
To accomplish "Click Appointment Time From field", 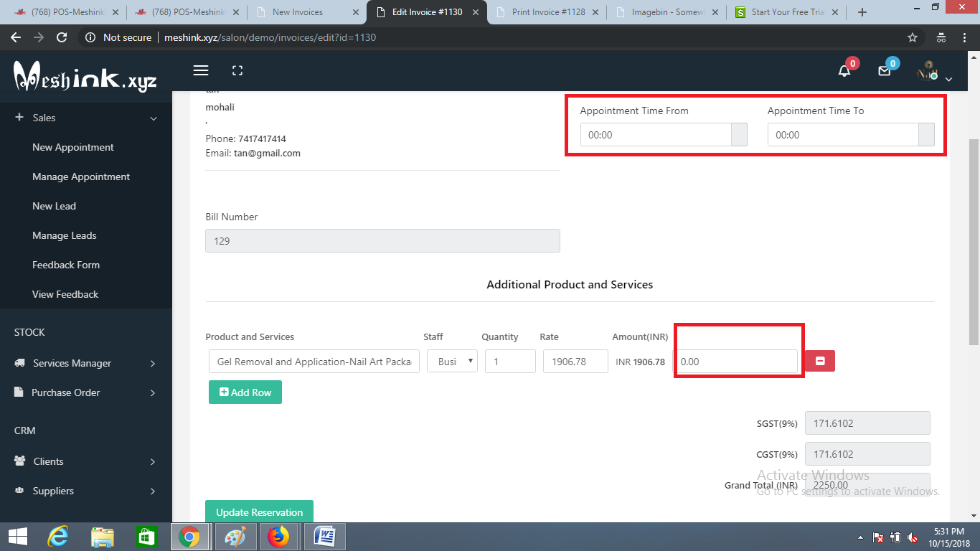I will pyautogui.click(x=656, y=134).
